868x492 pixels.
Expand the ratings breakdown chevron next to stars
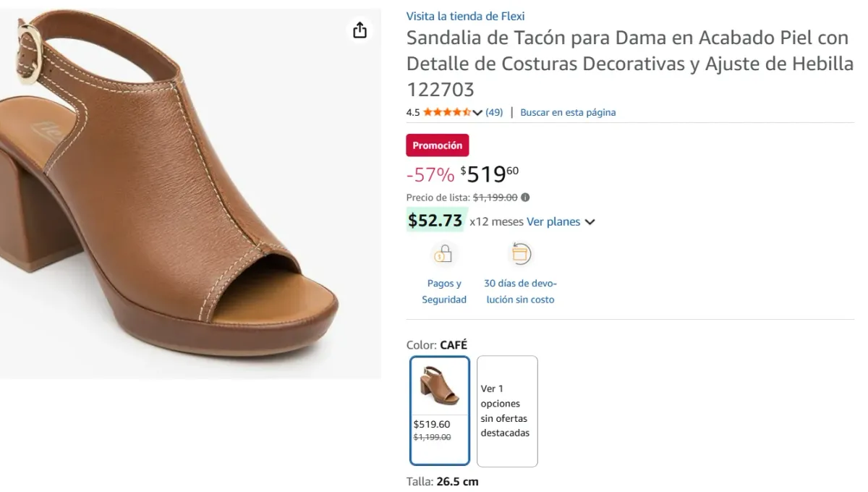click(478, 113)
